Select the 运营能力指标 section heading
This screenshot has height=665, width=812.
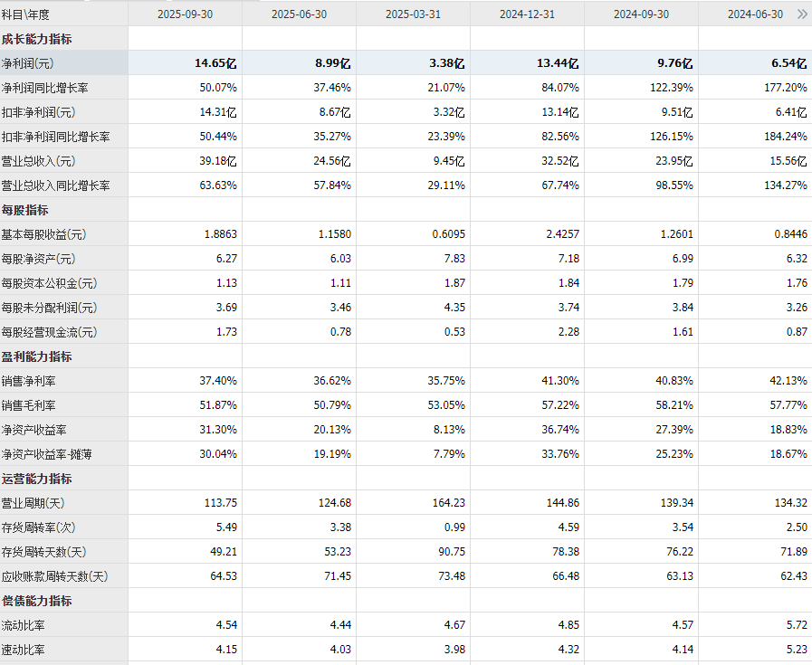(36, 479)
